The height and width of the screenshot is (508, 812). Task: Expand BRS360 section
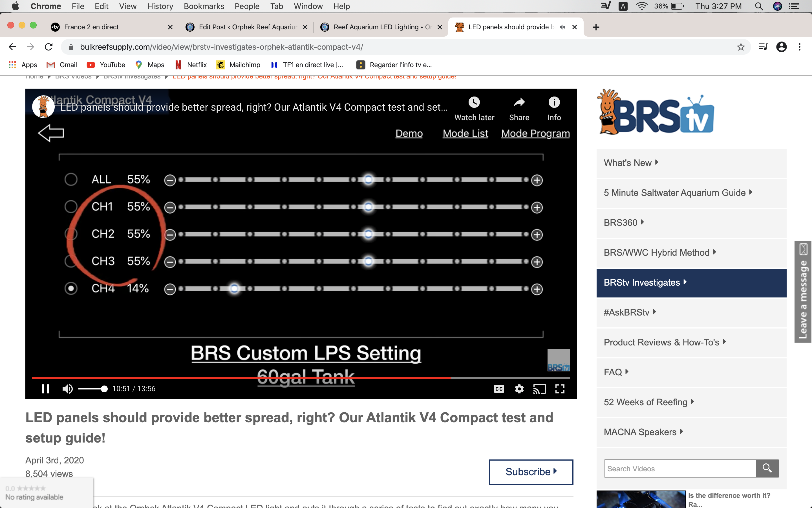tap(691, 223)
